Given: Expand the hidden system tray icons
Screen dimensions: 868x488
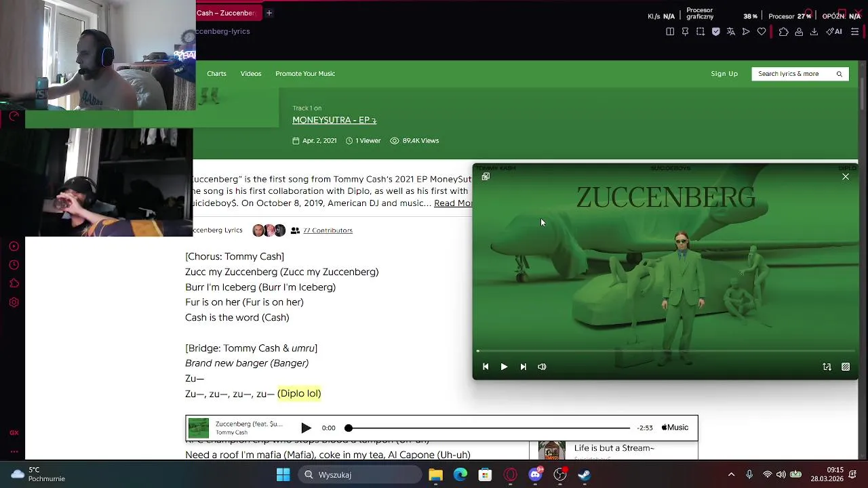Looking at the screenshot, I should 731,474.
